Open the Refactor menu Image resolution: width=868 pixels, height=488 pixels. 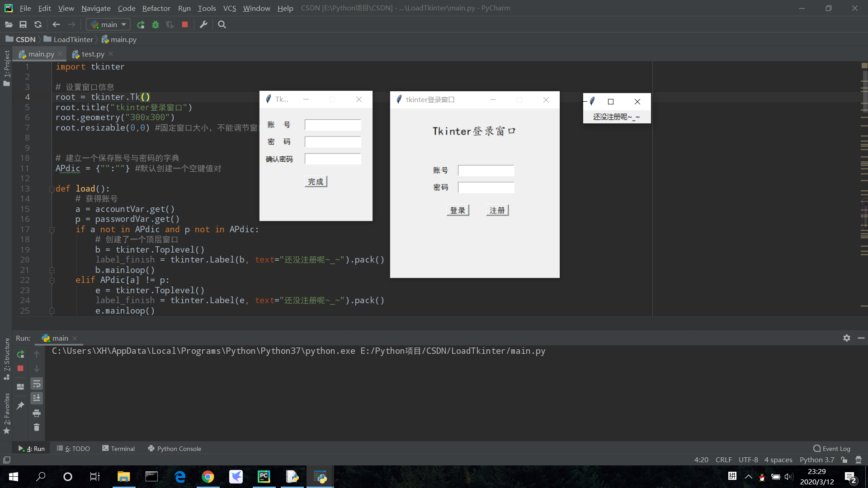156,8
